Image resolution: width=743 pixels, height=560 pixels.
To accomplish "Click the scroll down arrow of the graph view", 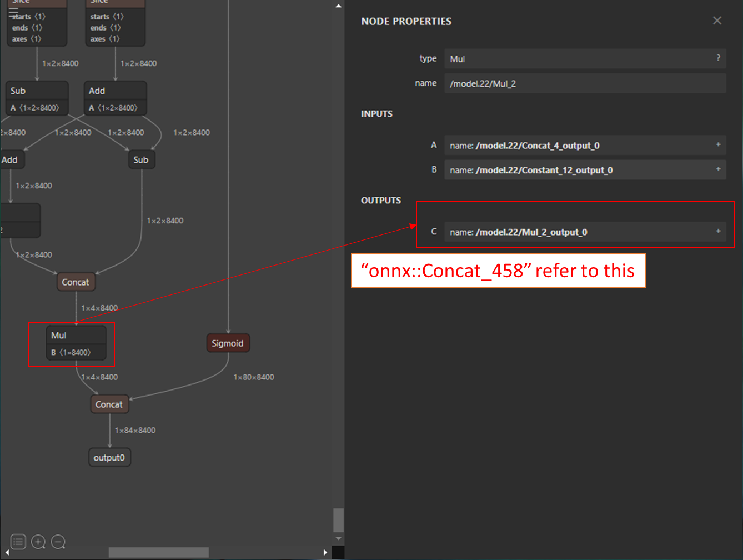I will pos(338,539).
